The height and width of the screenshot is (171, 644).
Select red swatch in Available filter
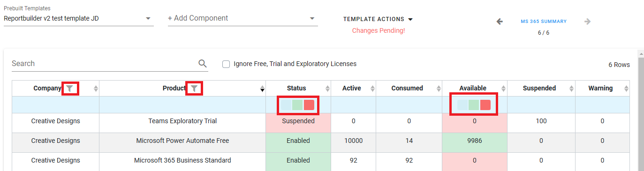point(485,105)
